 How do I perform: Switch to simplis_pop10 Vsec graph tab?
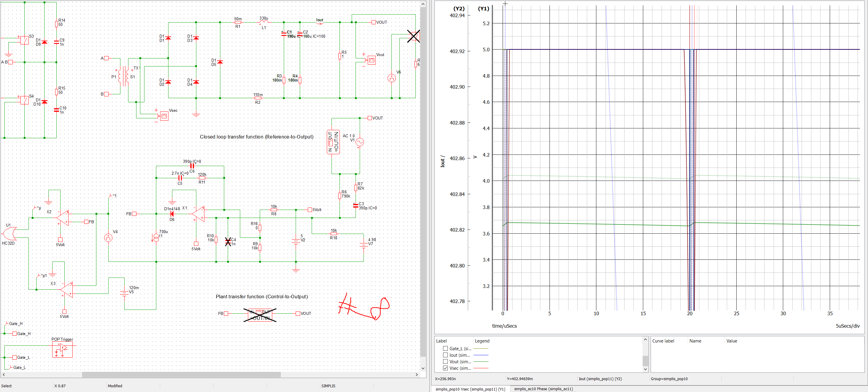(x=470, y=389)
